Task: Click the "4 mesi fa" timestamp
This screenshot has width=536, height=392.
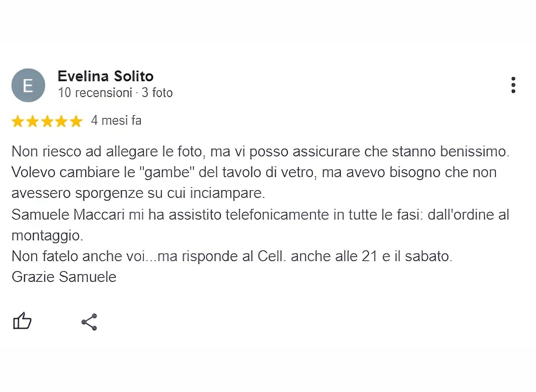Action: [116, 121]
